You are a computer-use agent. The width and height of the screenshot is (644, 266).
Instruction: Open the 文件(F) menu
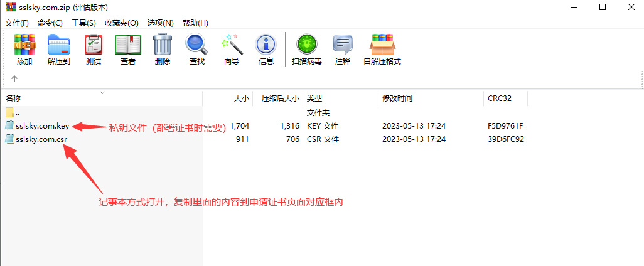pyautogui.click(x=17, y=23)
